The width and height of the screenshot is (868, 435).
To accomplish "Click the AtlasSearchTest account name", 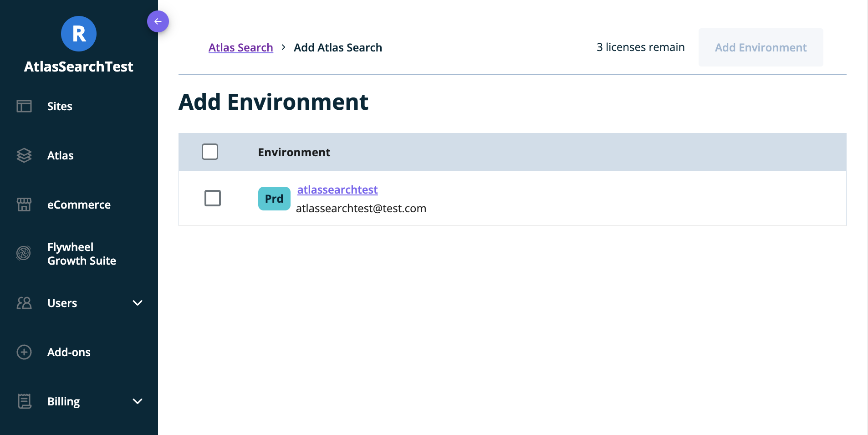I will (79, 67).
